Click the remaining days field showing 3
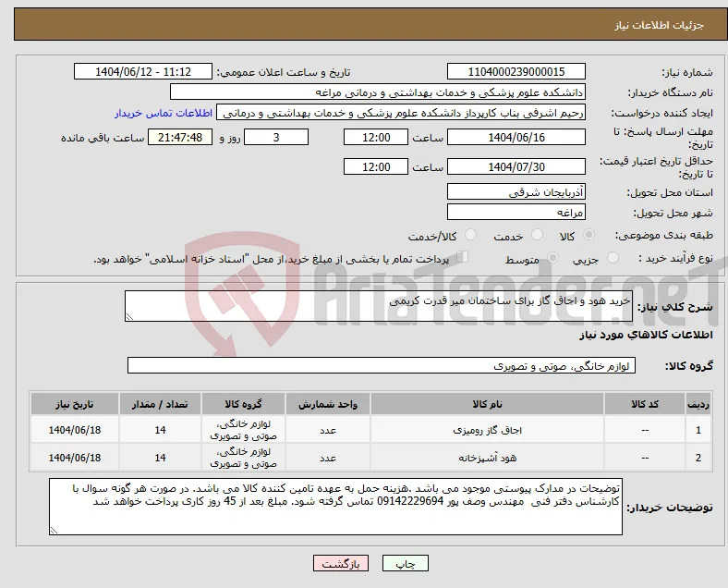728x588 pixels. (x=276, y=138)
